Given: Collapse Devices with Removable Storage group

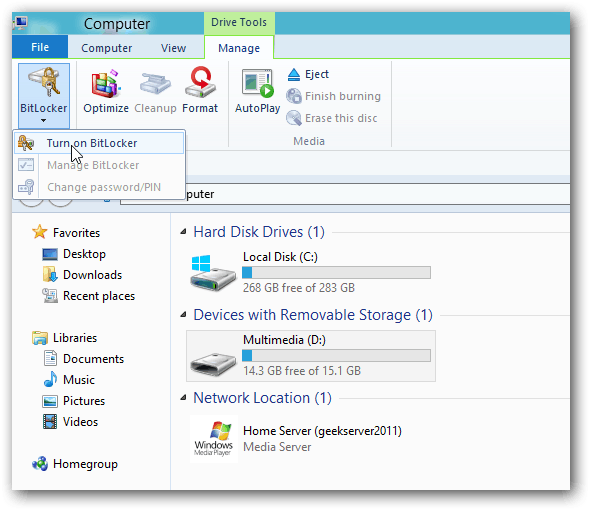Looking at the screenshot, I should pos(184,315).
